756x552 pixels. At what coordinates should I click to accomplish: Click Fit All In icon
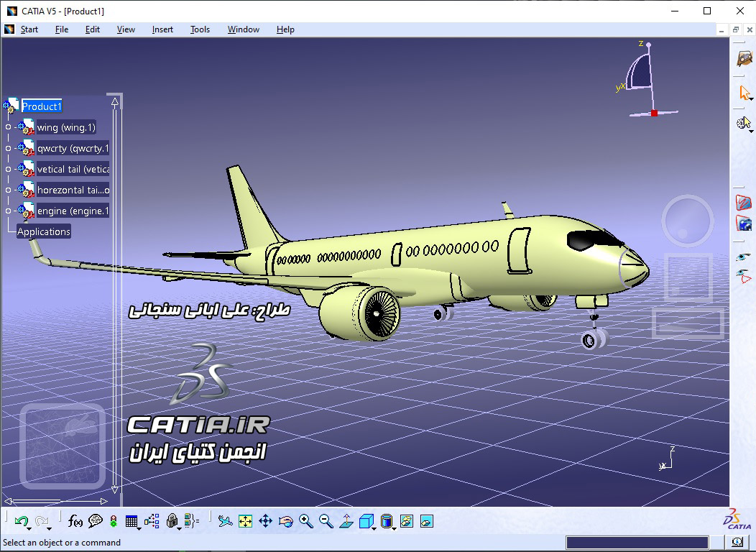[x=245, y=521]
